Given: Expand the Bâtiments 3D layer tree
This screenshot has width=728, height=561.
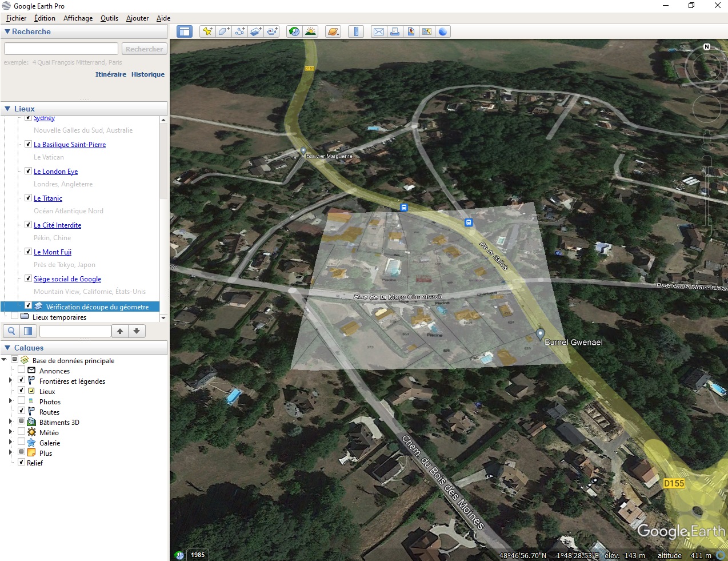Looking at the screenshot, I should [10, 422].
